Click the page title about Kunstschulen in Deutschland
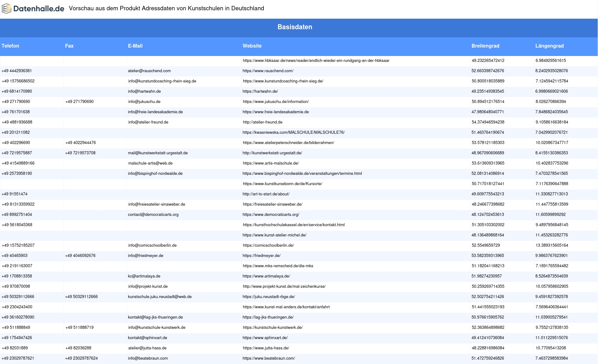This screenshot has height=364, width=598. 166,8
